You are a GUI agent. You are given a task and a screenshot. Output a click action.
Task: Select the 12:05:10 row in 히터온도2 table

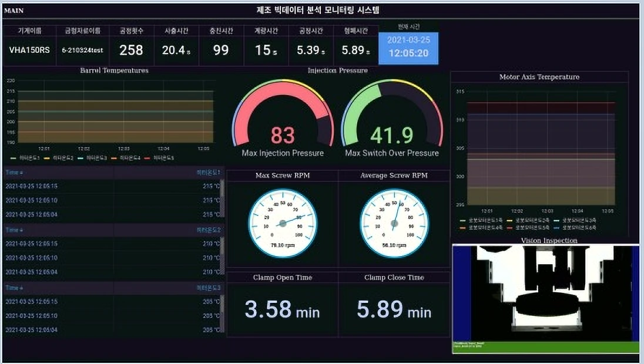[x=112, y=258]
